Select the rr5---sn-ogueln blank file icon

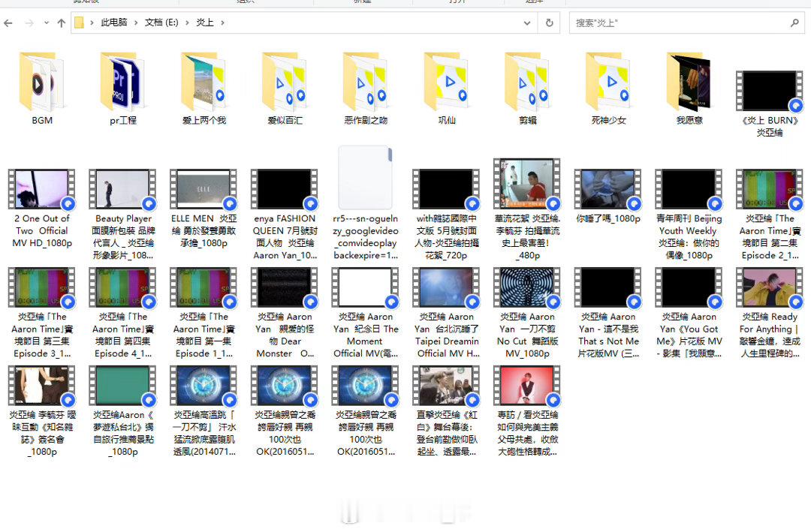365,177
